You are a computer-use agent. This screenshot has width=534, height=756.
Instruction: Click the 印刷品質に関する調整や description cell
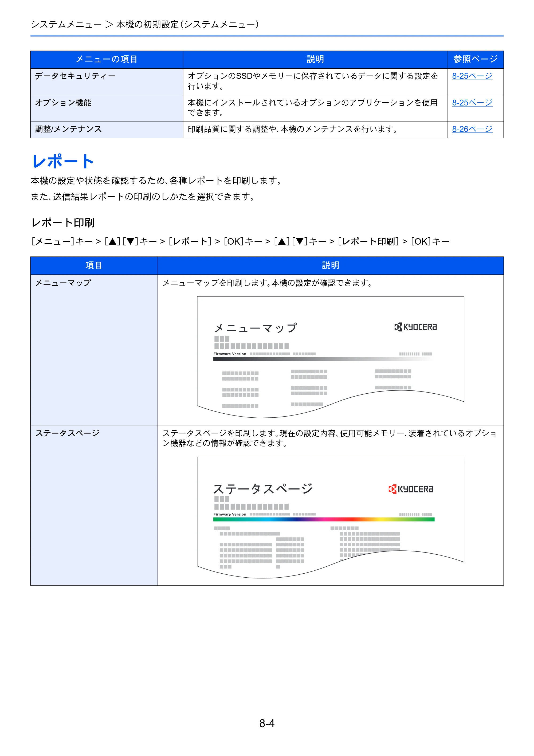pyautogui.click(x=315, y=130)
